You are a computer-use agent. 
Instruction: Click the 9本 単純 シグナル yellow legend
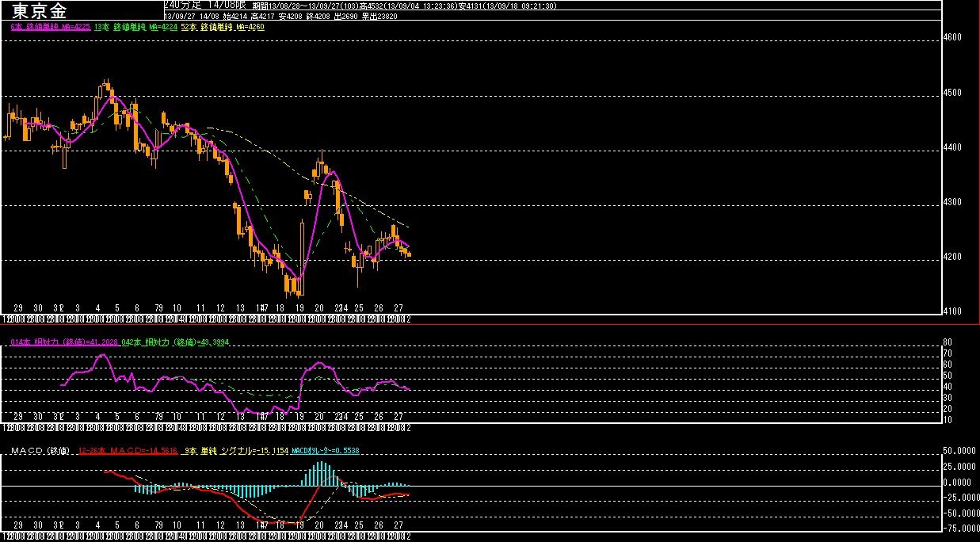234,451
